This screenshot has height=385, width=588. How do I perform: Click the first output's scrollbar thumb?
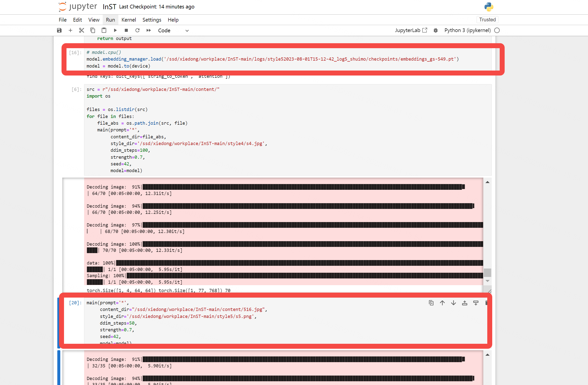point(488,272)
